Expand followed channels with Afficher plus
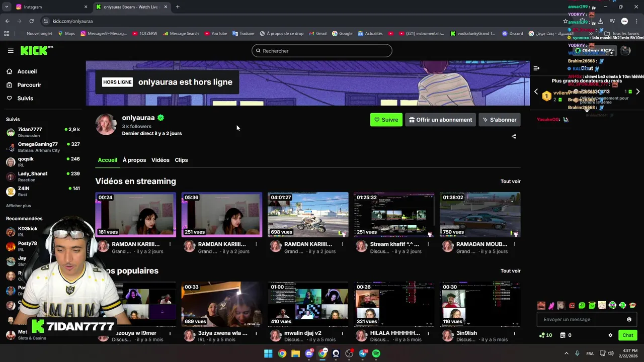 click(19, 206)
